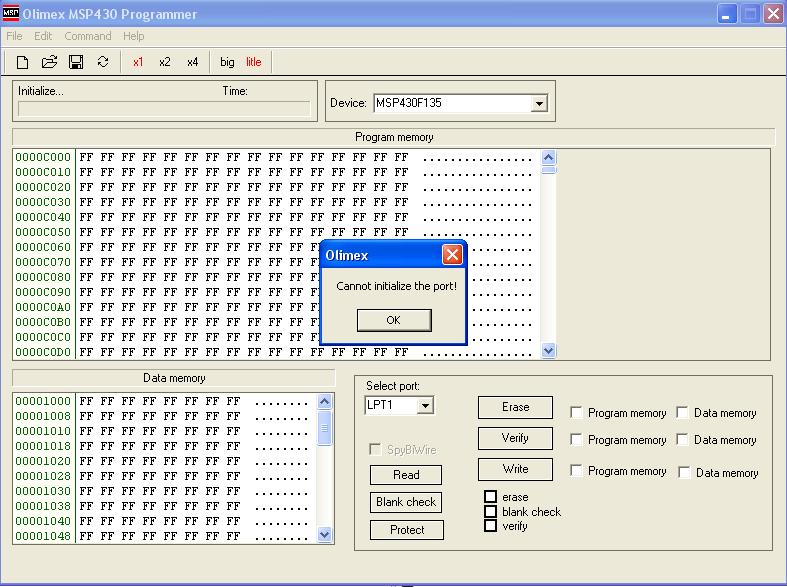Toggle the SpyBiWire checkbox
The image size is (787, 587).
375,449
